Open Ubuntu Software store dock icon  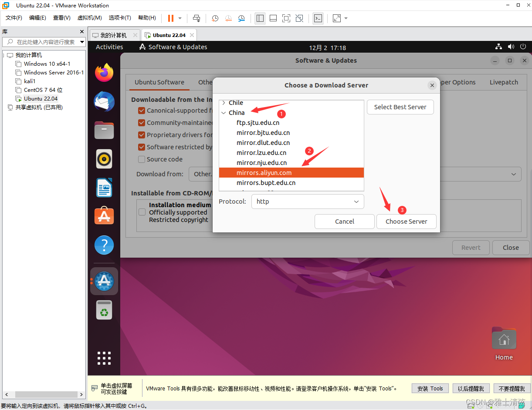coord(104,216)
